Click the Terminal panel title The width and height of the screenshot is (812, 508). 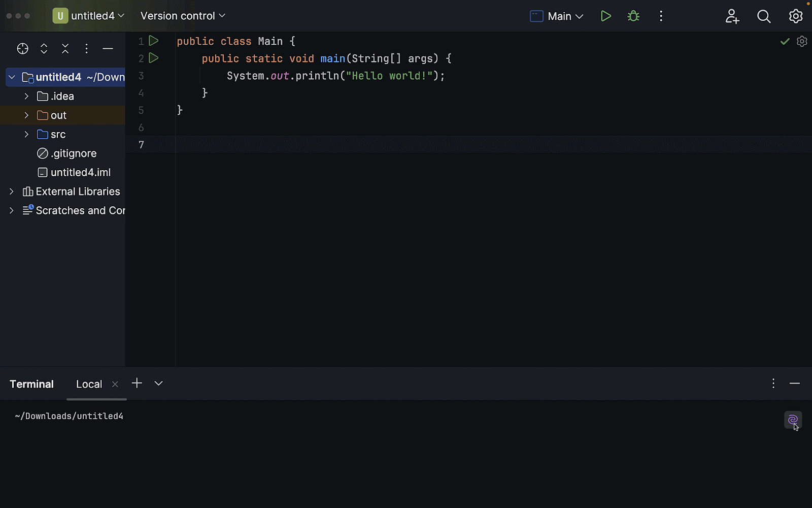point(31,384)
